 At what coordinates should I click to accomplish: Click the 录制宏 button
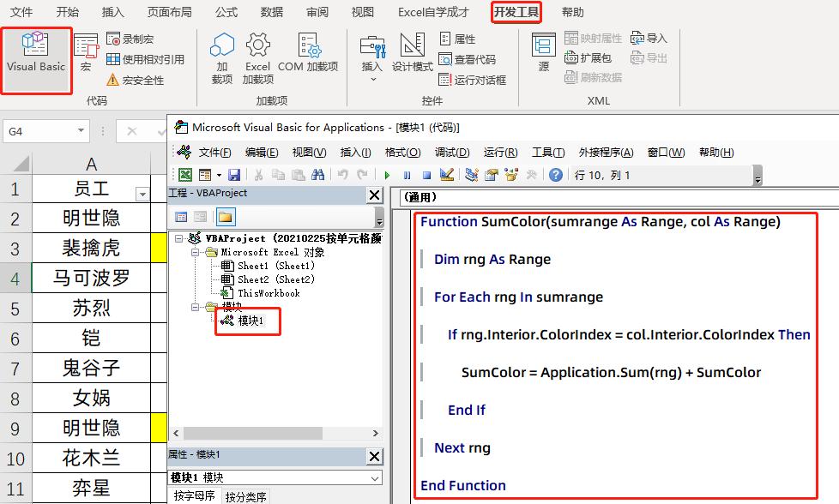pyautogui.click(x=130, y=39)
